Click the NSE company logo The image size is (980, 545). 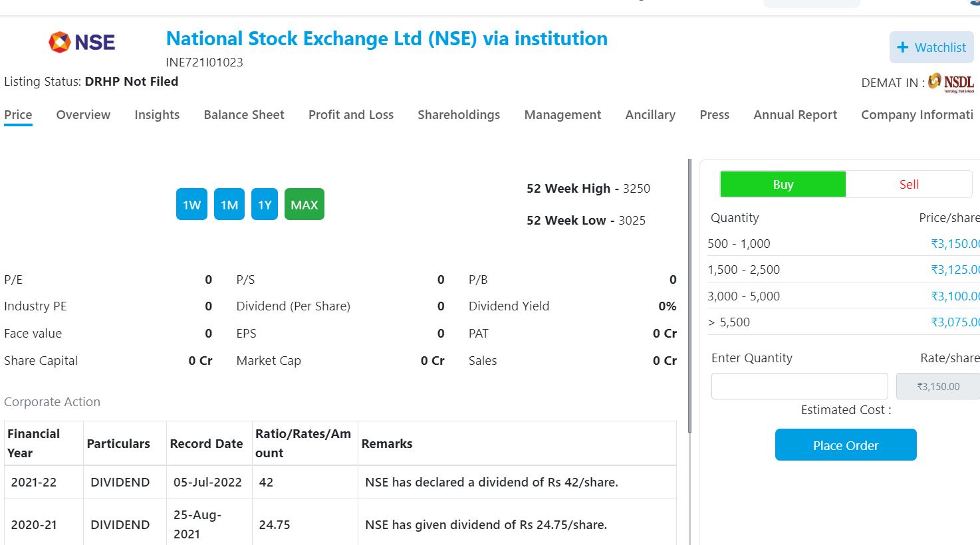pyautogui.click(x=82, y=42)
